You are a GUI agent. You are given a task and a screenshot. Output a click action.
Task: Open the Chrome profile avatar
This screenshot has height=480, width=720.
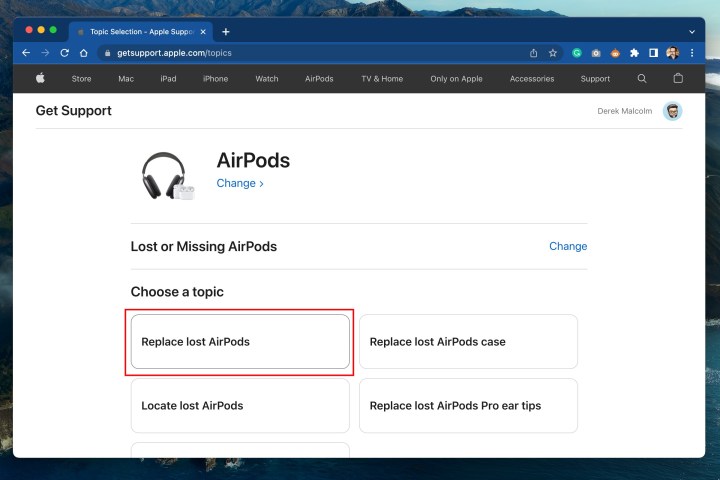pyautogui.click(x=673, y=53)
